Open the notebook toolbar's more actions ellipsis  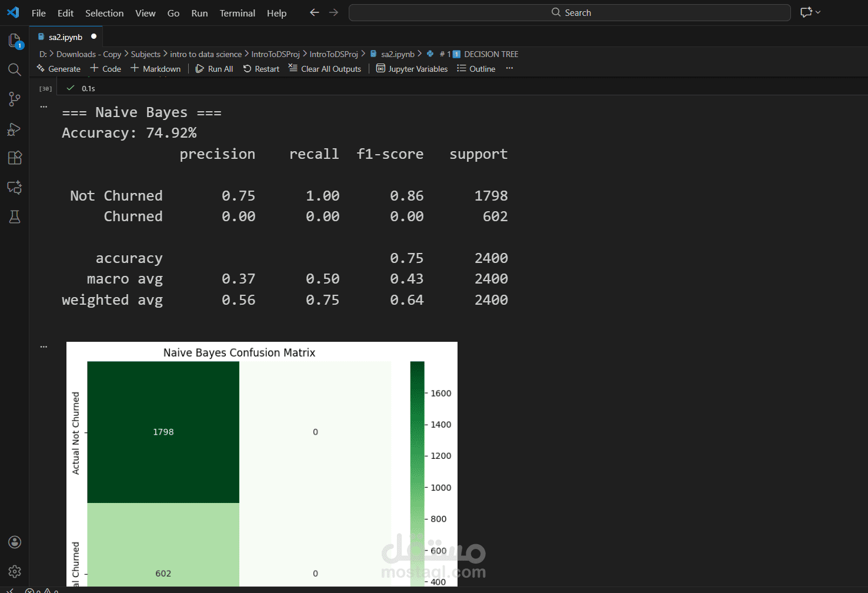click(509, 68)
